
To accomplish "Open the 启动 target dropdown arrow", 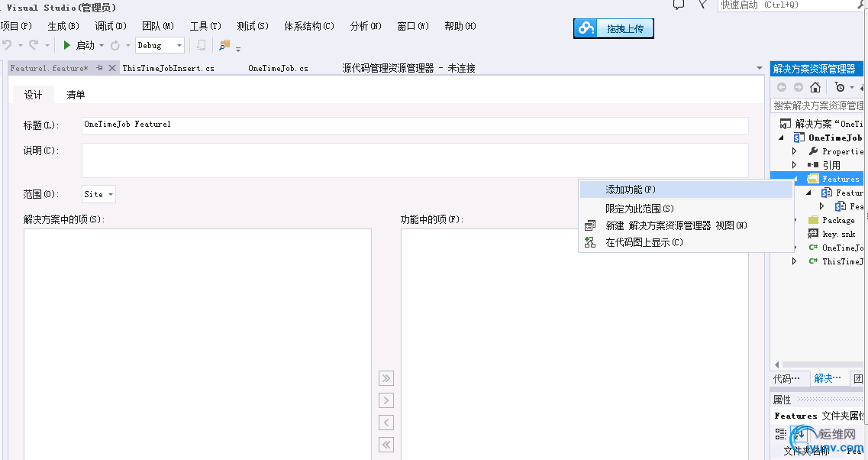I will coord(102,45).
